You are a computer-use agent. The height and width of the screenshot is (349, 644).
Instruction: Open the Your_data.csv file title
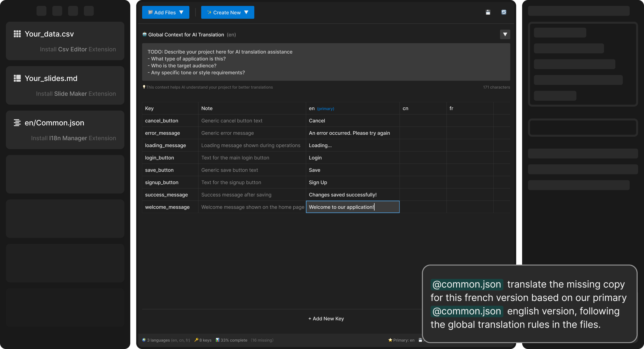[49, 34]
